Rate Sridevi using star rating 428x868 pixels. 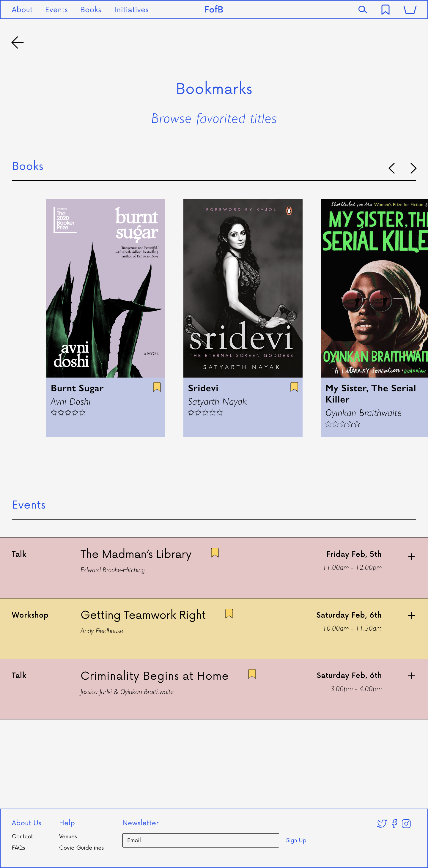tap(205, 412)
